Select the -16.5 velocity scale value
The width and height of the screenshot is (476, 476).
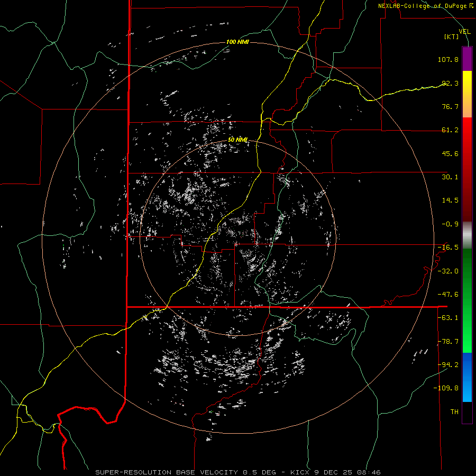tap(448, 248)
